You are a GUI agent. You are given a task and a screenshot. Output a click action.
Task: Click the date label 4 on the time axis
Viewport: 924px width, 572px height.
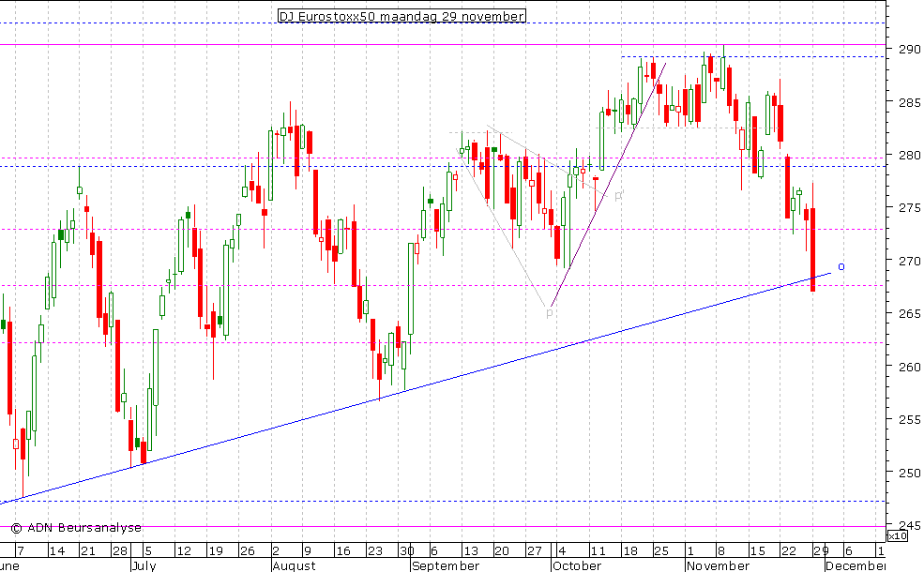pyautogui.click(x=562, y=550)
